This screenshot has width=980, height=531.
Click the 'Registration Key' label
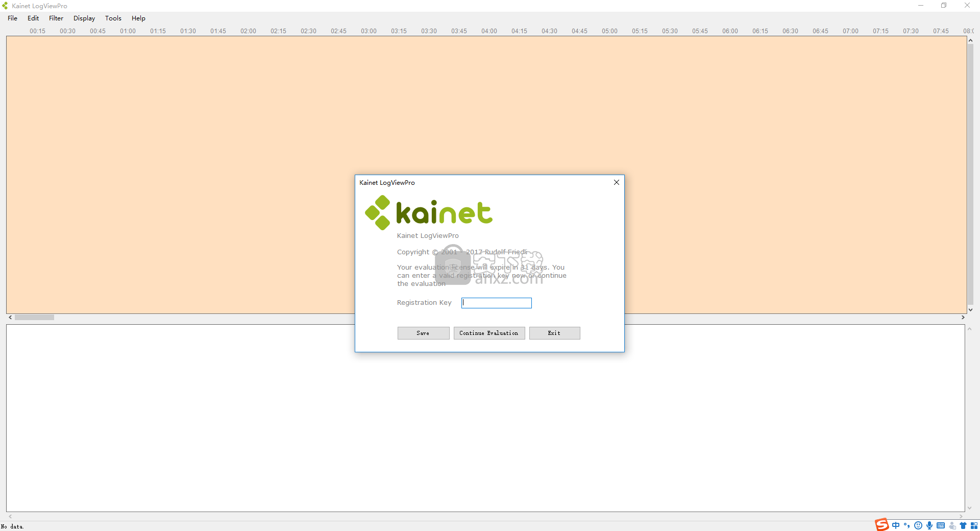click(424, 302)
